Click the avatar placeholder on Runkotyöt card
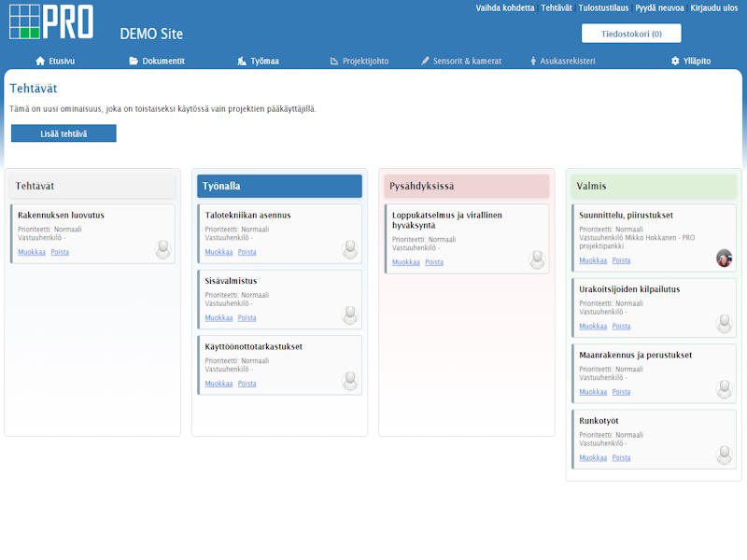747x560 pixels. pyautogui.click(x=724, y=455)
